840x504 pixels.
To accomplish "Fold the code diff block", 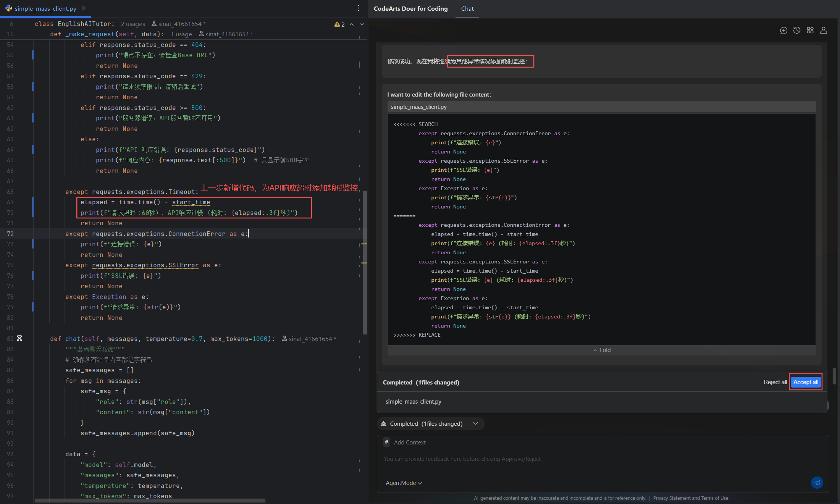I will pyautogui.click(x=602, y=350).
